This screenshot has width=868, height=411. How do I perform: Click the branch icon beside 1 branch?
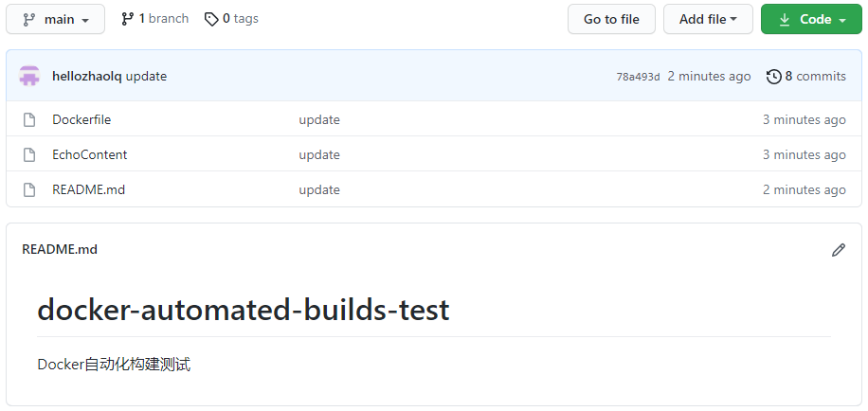tap(128, 19)
